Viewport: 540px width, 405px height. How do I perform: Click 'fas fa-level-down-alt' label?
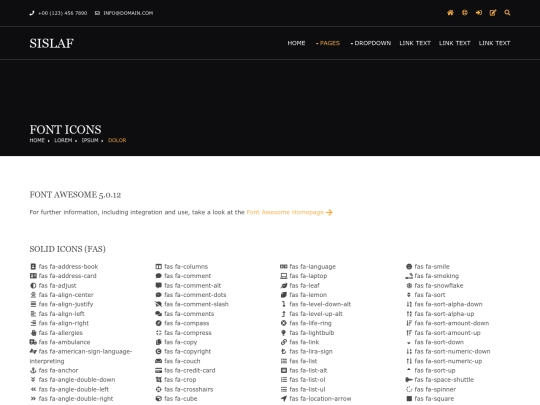[320, 304]
